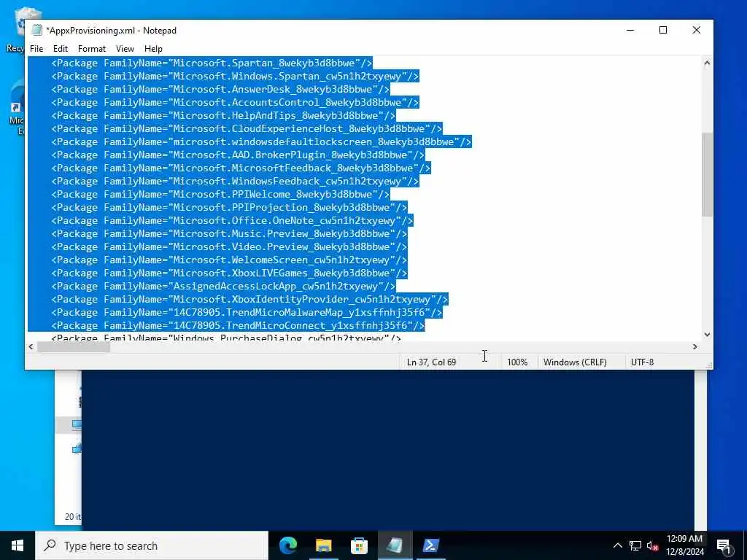Click the Microsoft.WelcomeScreen package line
The image size is (747, 560).
click(229, 260)
